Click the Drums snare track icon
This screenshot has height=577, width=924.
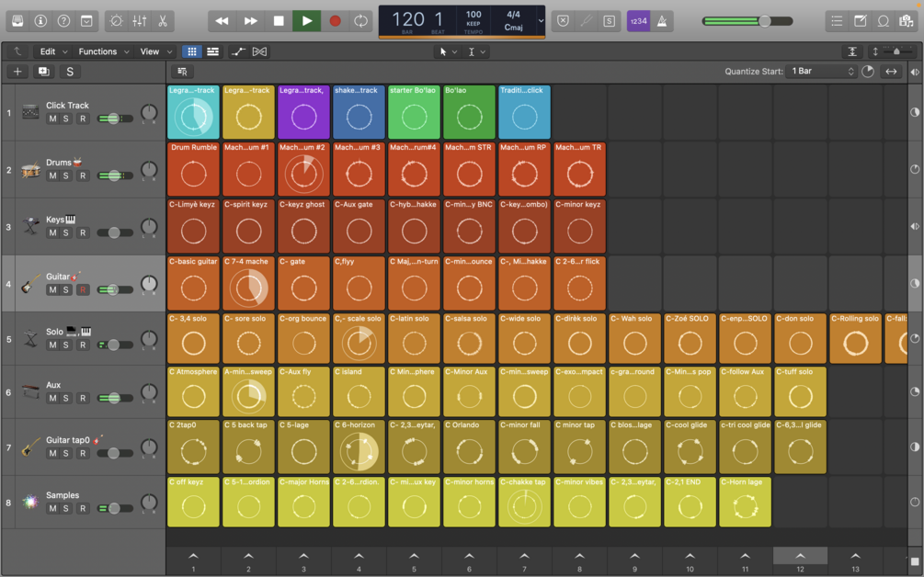tap(30, 170)
